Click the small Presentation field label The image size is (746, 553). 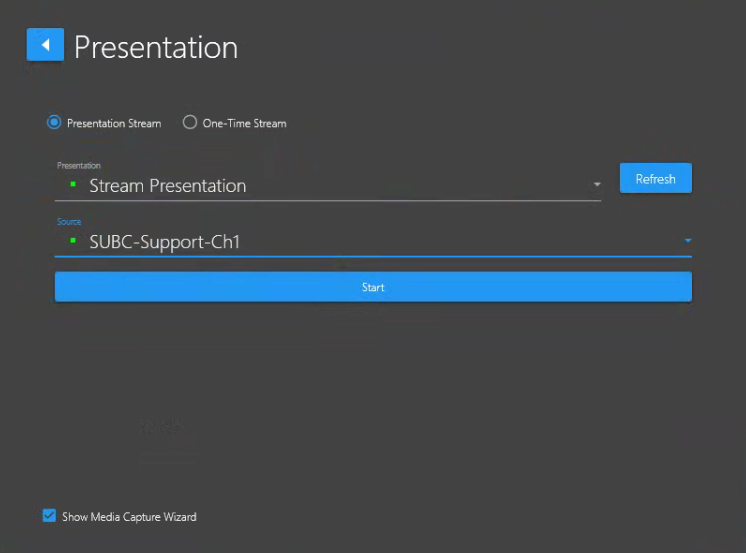point(79,166)
